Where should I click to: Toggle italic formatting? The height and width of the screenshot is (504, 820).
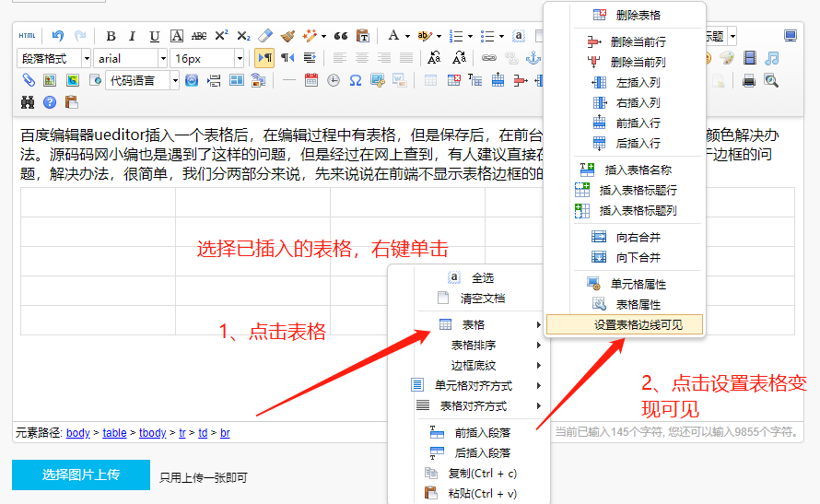pos(133,36)
